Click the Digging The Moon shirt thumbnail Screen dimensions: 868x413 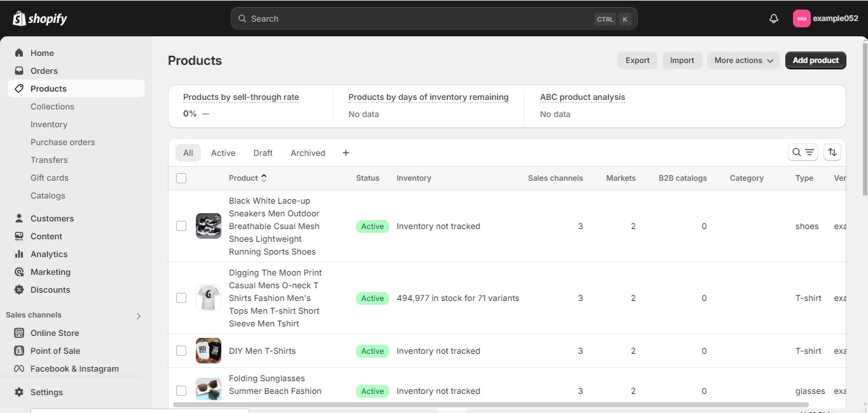208,297
